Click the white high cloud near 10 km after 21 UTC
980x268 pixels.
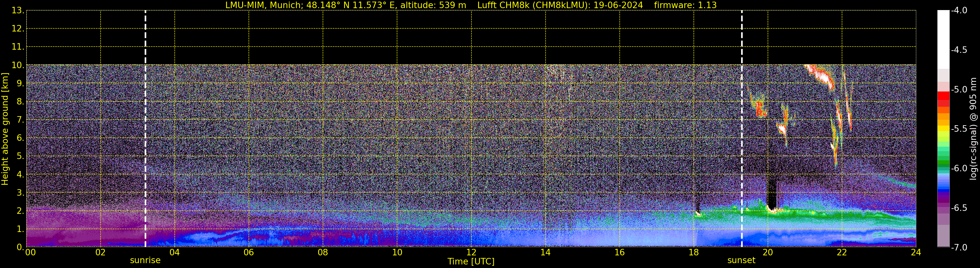[821, 76]
